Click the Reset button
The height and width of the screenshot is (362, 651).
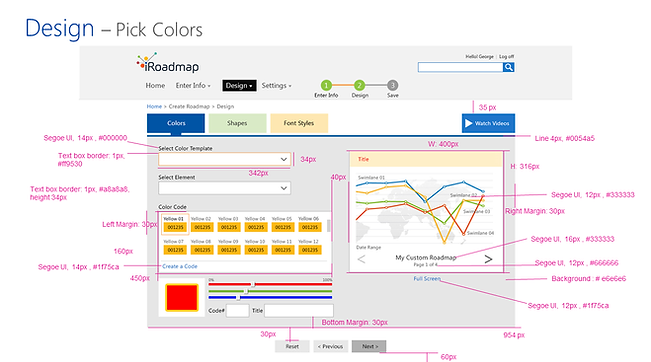point(292,346)
